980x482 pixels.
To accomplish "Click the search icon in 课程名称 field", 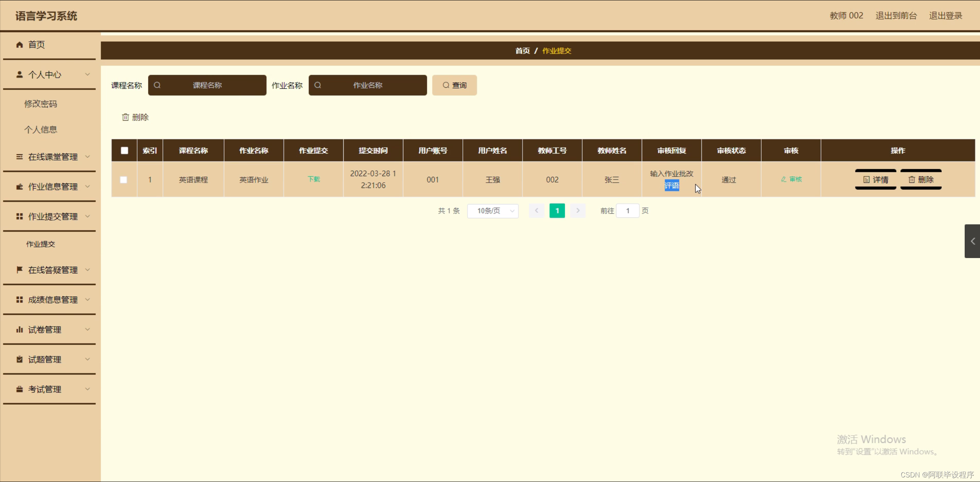I will 157,85.
